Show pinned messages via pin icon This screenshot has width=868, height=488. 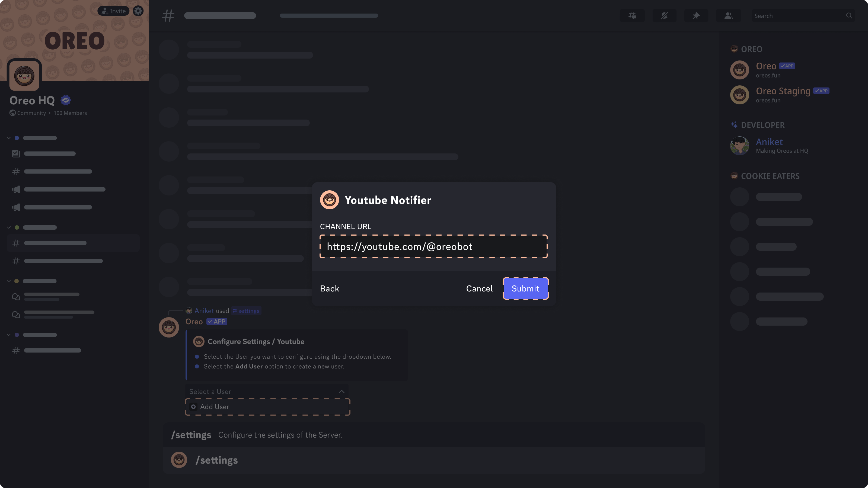pyautogui.click(x=696, y=15)
